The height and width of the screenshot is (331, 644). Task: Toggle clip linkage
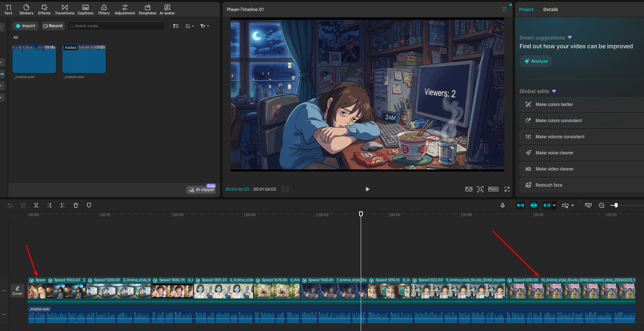547,205
